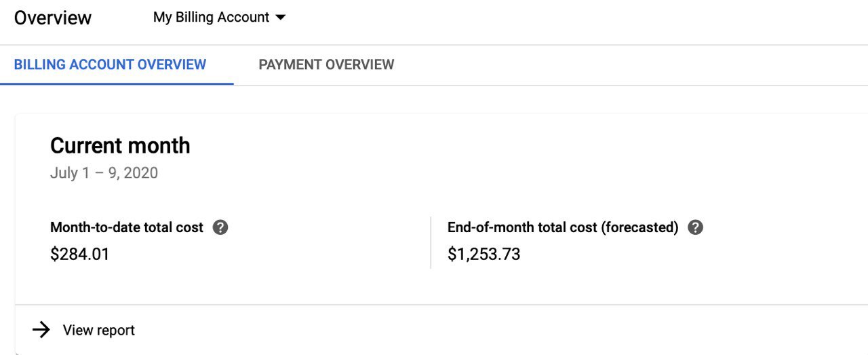Open help icon beside End-of-month forecasted cost

pos(695,227)
